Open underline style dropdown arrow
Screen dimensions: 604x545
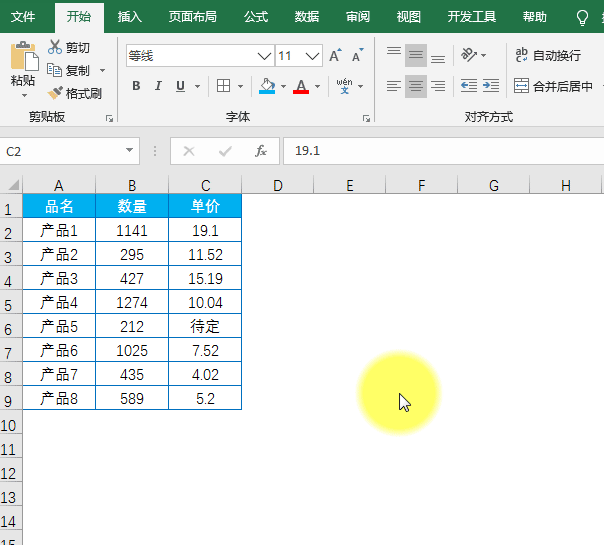(x=197, y=86)
